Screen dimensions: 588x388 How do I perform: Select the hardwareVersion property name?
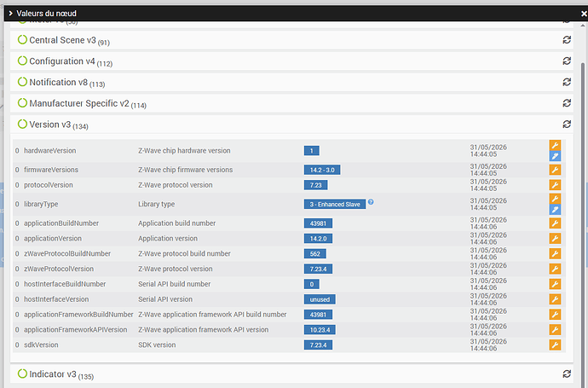(50, 150)
